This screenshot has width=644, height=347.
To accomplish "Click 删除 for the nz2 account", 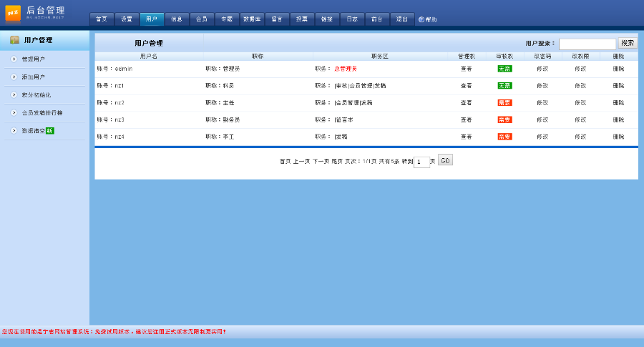I will (x=618, y=102).
